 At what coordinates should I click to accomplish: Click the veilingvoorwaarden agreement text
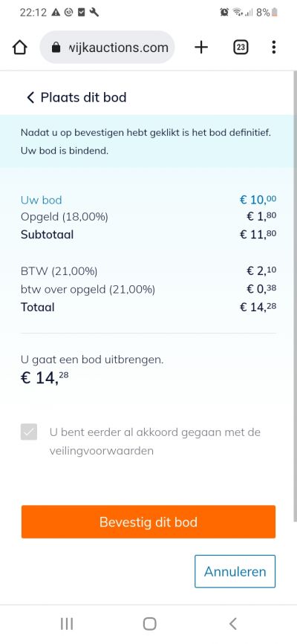(155, 441)
